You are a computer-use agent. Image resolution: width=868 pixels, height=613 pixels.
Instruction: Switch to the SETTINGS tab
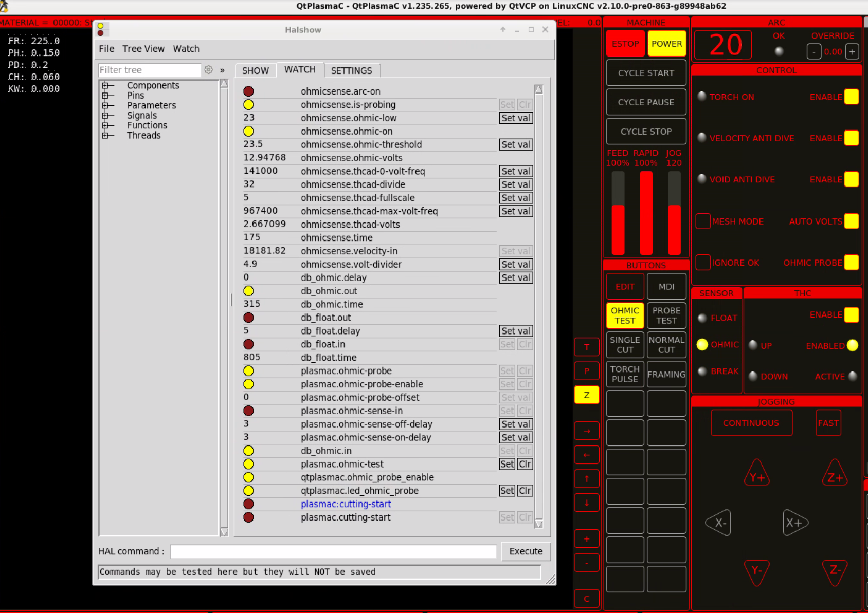(352, 71)
